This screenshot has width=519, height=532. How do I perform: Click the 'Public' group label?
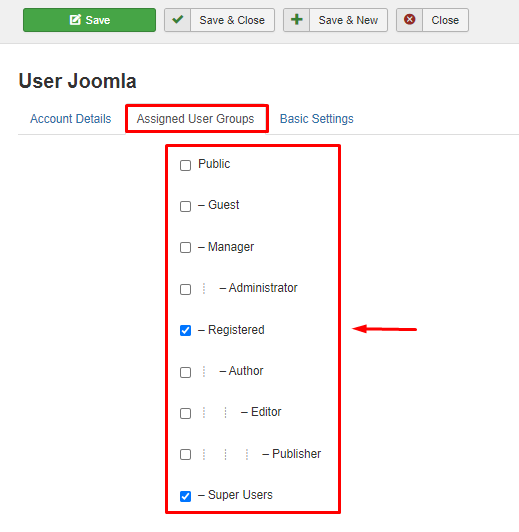tap(214, 164)
